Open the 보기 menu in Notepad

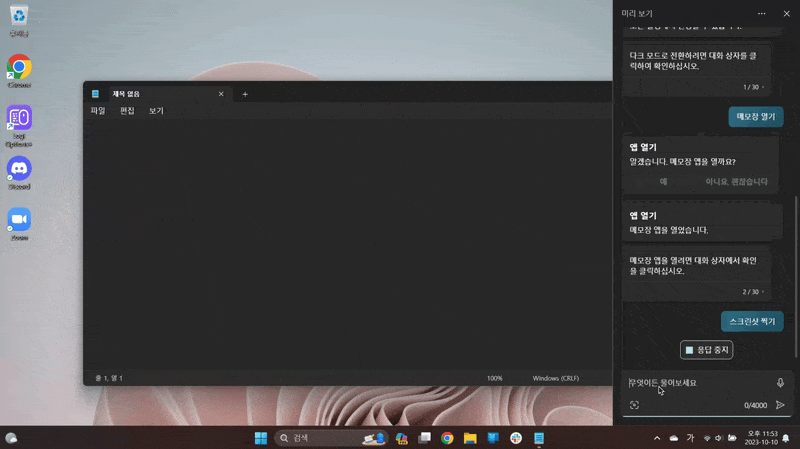tap(156, 111)
